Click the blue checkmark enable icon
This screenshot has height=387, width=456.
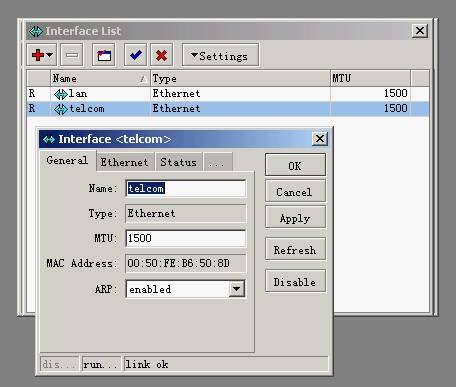click(x=135, y=55)
